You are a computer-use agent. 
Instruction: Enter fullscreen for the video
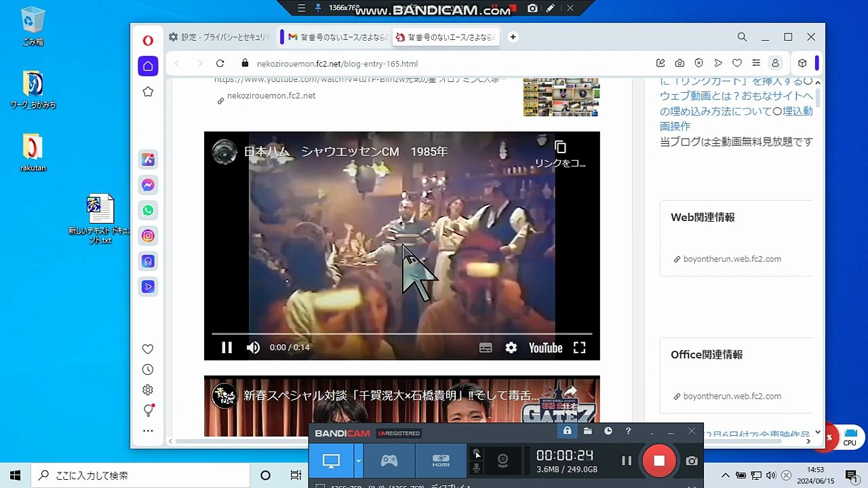[x=579, y=348]
